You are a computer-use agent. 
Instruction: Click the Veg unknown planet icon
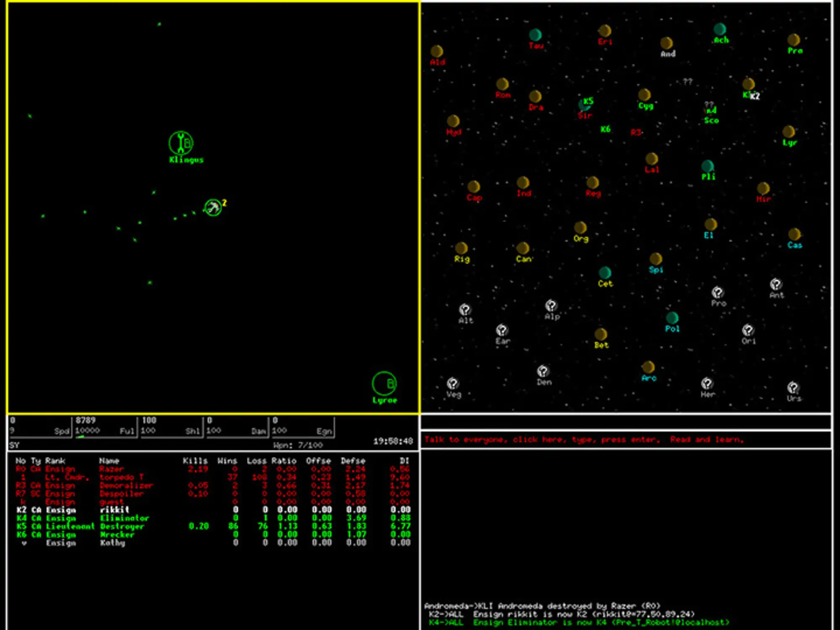453,383
